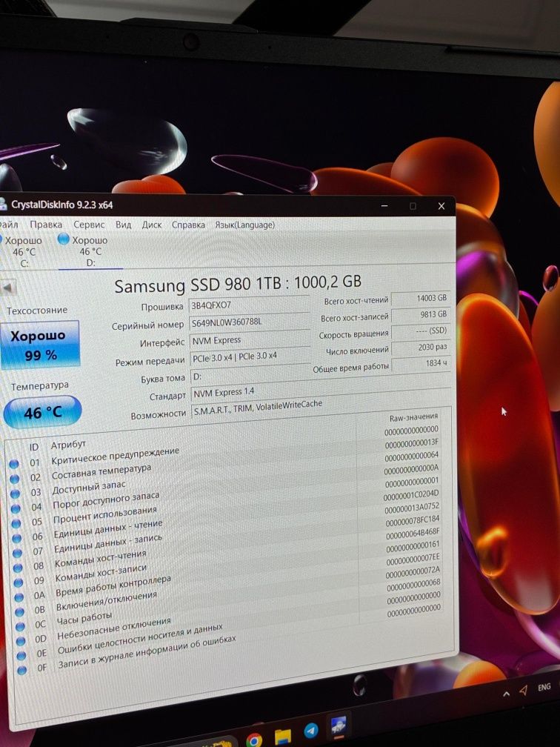The height and width of the screenshot is (747, 560).
Task: Select row 02 Составная температура
Action: point(226,459)
